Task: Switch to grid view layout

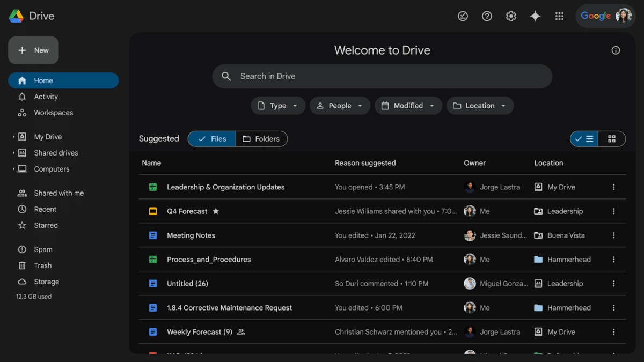Action: click(x=612, y=138)
